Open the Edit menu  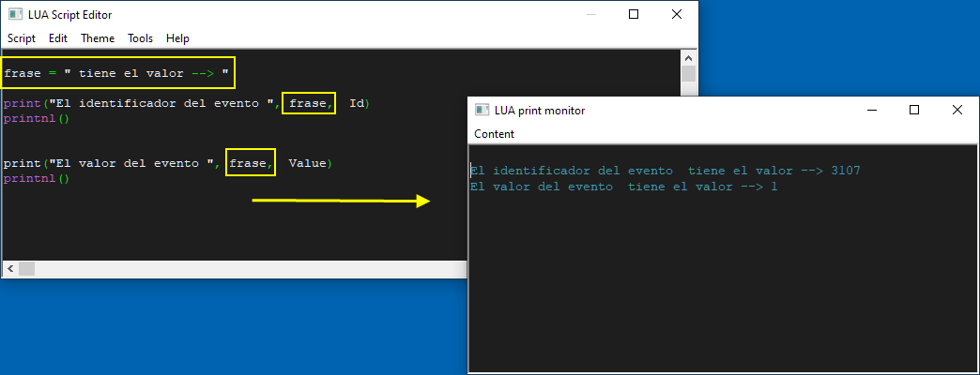click(x=58, y=38)
